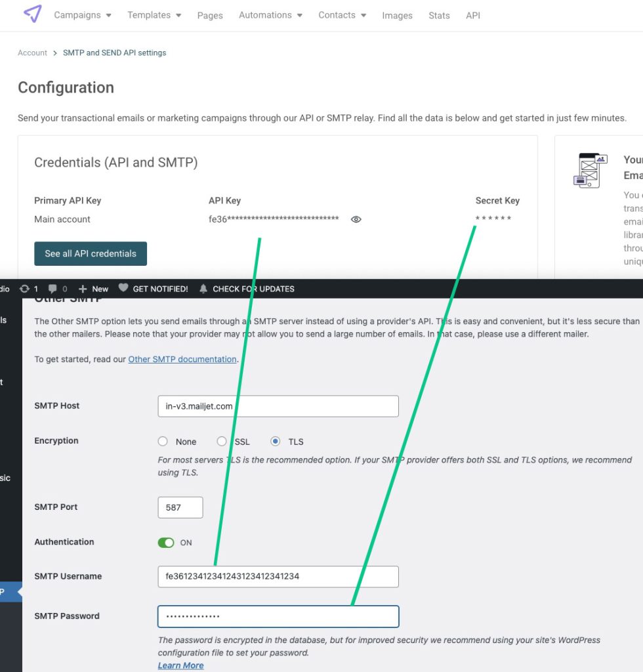The height and width of the screenshot is (672, 643).
Task: Open the Stats menu item
Action: 439,16
